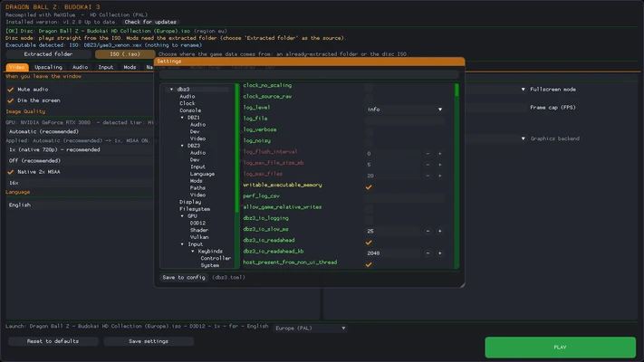644x362 pixels.
Task: Decrease dbz3_io_slow_ms with minus button
Action: pos(428,232)
